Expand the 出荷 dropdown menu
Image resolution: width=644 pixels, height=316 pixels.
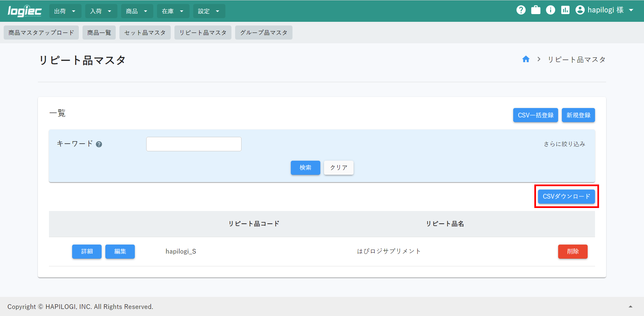point(65,11)
